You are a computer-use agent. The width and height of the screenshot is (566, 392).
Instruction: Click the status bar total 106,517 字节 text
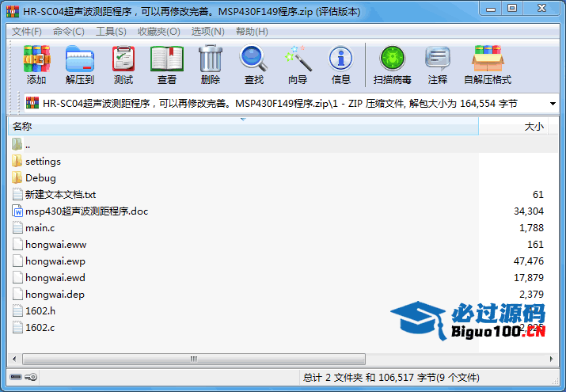tap(407, 378)
